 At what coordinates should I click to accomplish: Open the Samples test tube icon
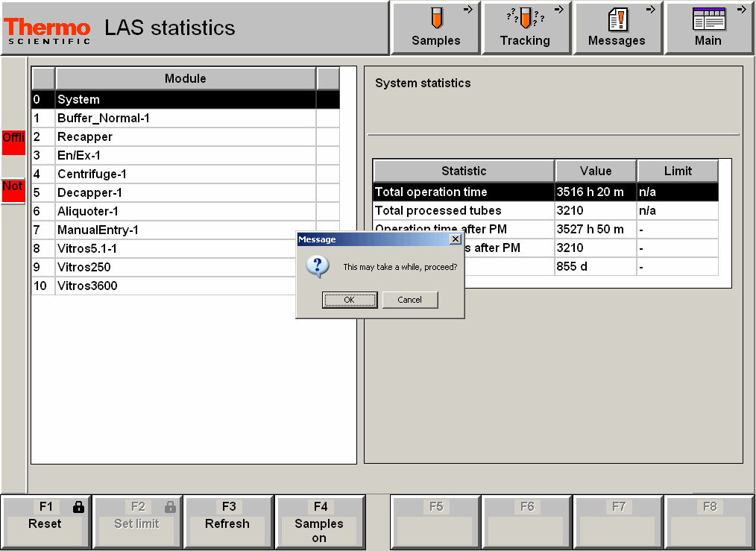coord(436,18)
